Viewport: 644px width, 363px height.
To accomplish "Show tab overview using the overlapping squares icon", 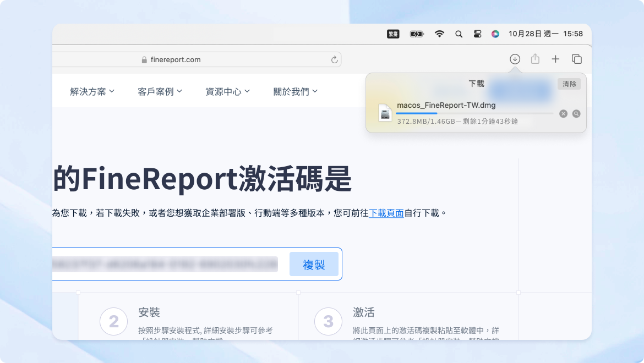I will pyautogui.click(x=576, y=59).
